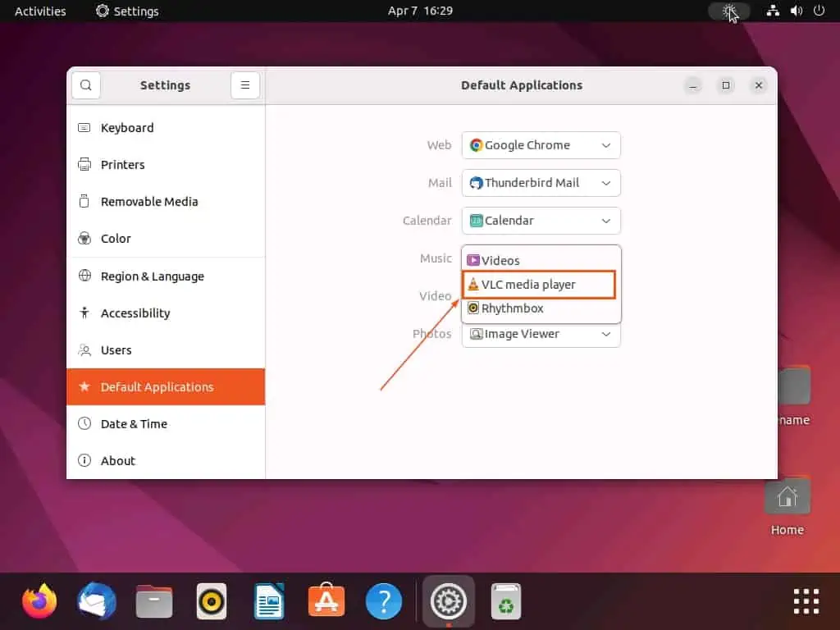
Task: Open the Trash in the dock
Action: [506, 601]
